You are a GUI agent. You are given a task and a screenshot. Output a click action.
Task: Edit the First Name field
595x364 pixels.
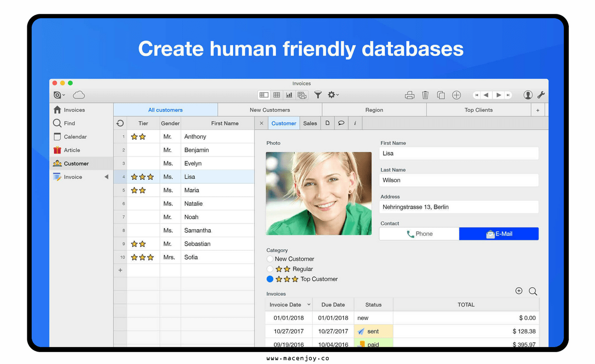coord(459,154)
